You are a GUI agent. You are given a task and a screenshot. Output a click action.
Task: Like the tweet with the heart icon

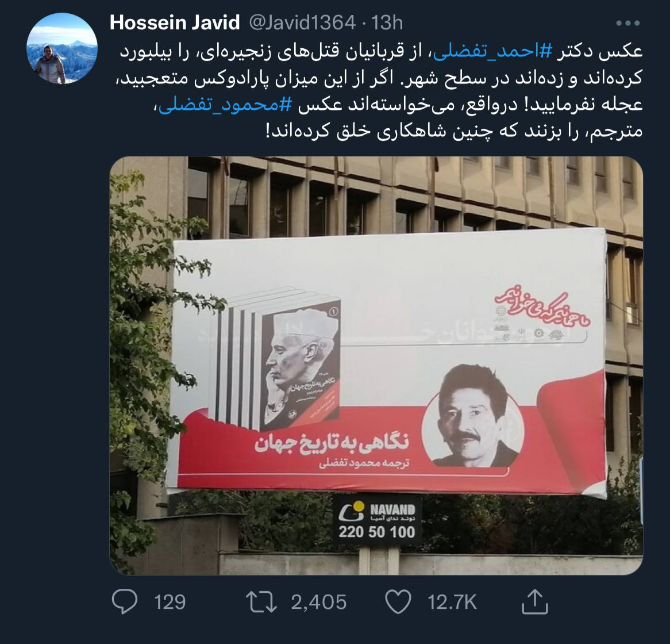(398, 601)
